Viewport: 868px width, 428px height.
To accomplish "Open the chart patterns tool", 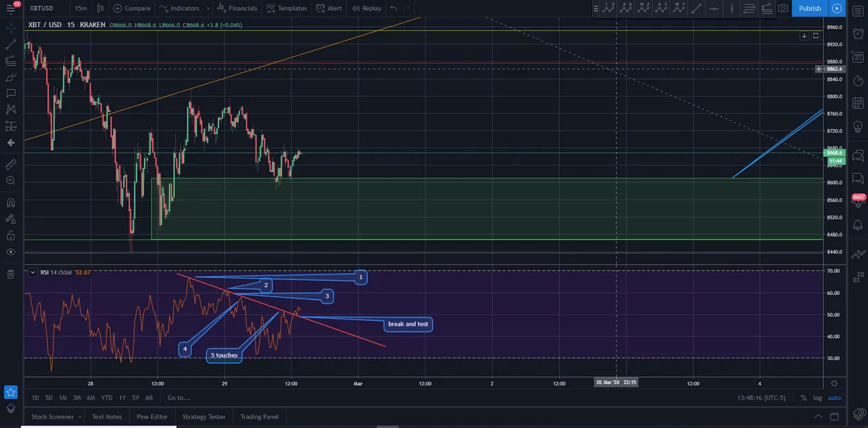I will [x=11, y=109].
